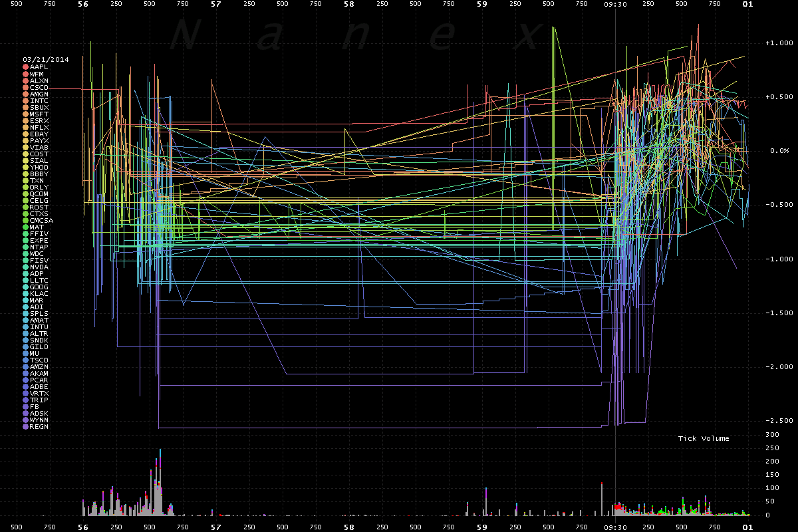Click the EXPE ticker label
The height and width of the screenshot is (532, 798).
[x=39, y=240]
